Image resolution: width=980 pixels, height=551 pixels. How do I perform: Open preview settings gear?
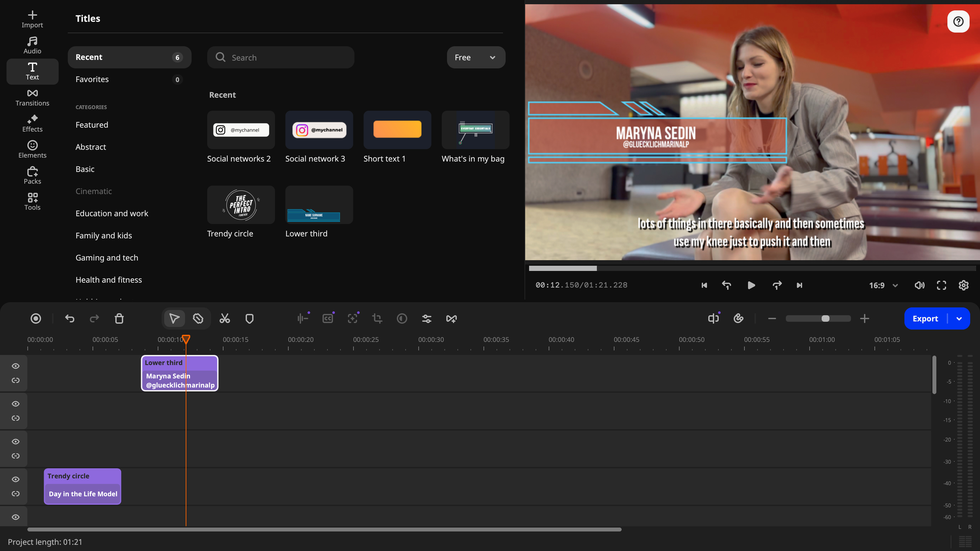coord(963,285)
